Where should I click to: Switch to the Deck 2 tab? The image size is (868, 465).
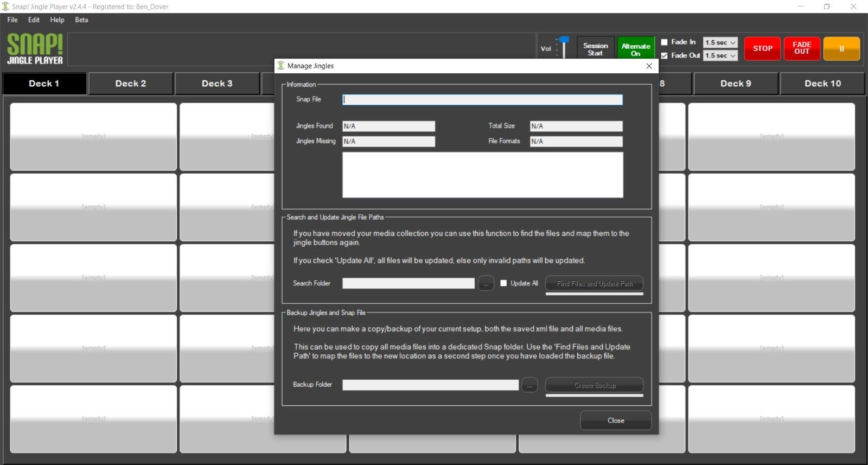pos(131,84)
